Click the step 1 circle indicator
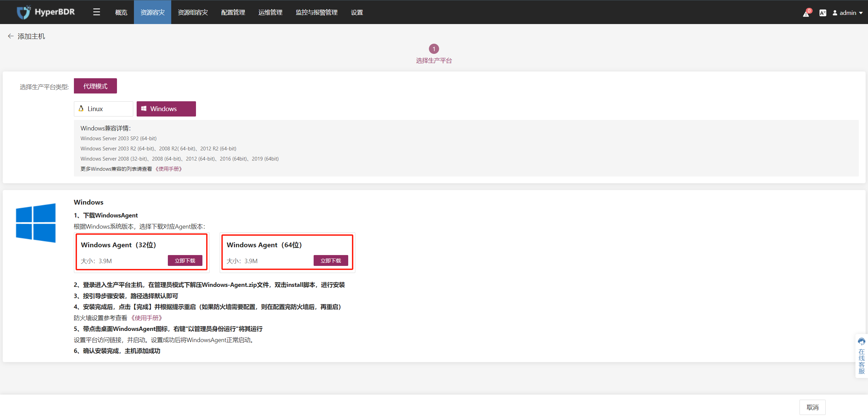Screen dimensions: 868x420 click(x=434, y=49)
